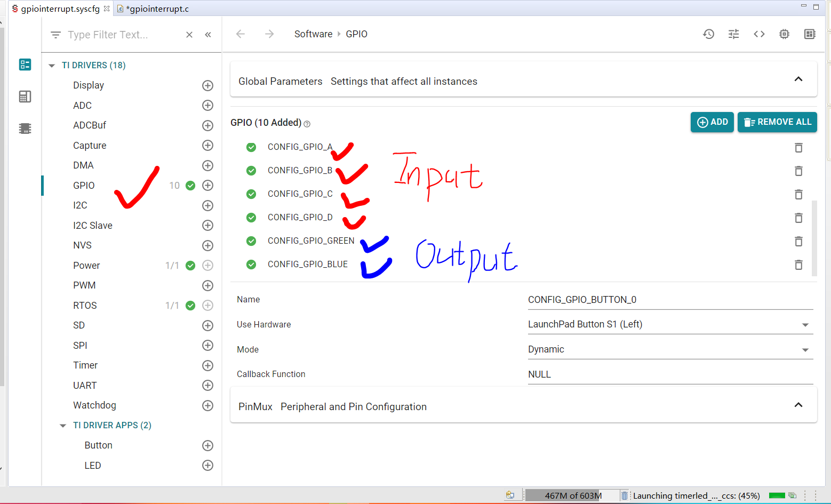Show generated files code icon
Screen dimensions: 831x504
point(759,34)
